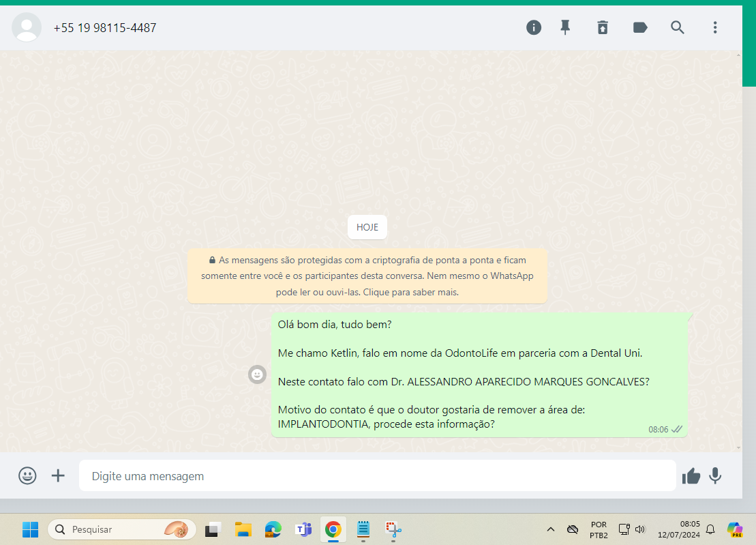The width and height of the screenshot is (756, 545).
Task: Open the Windows Start menu
Action: click(31, 529)
